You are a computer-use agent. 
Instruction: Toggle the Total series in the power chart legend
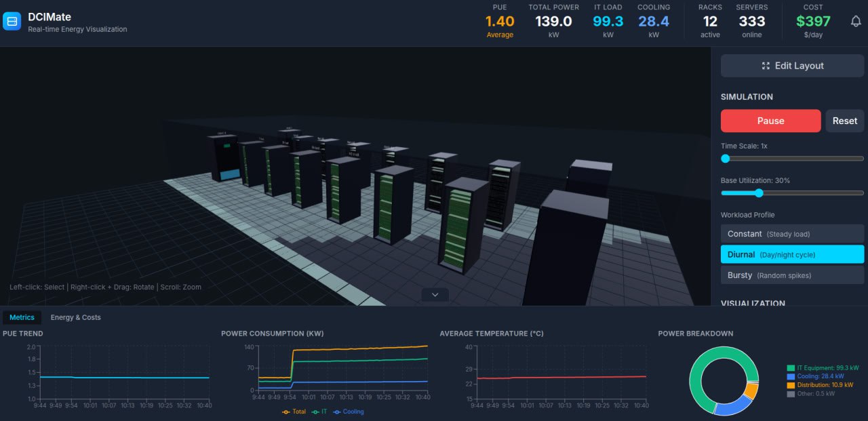(x=294, y=412)
